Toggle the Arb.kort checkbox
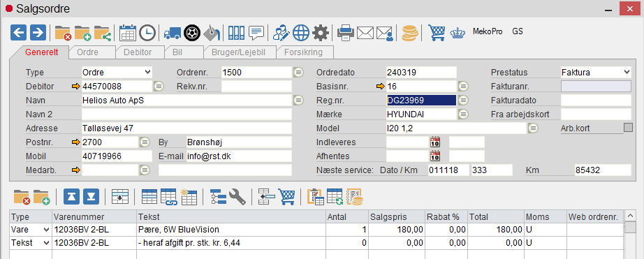 point(628,128)
